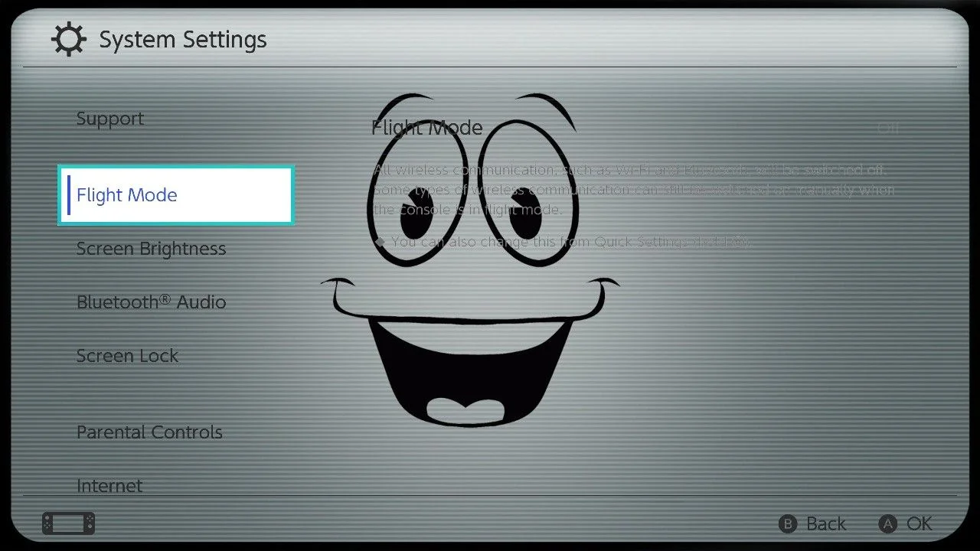Screen dimensions: 980x551
Task: Click the OK button label
Action: coord(920,524)
